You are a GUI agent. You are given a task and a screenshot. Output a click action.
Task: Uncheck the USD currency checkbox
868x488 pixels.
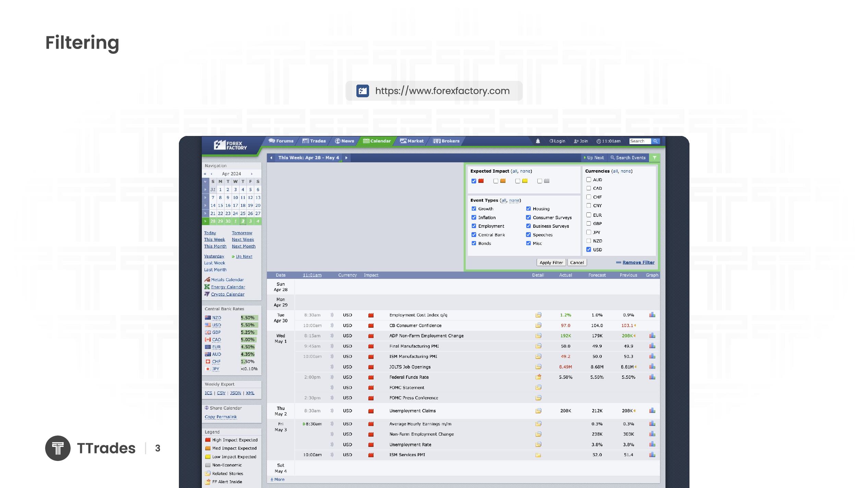588,249
